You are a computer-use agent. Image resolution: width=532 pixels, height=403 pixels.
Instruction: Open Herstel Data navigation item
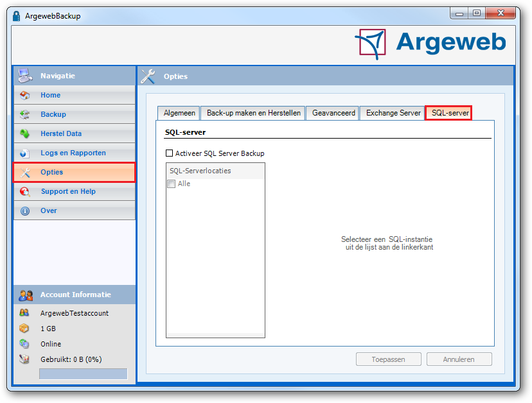click(75, 134)
